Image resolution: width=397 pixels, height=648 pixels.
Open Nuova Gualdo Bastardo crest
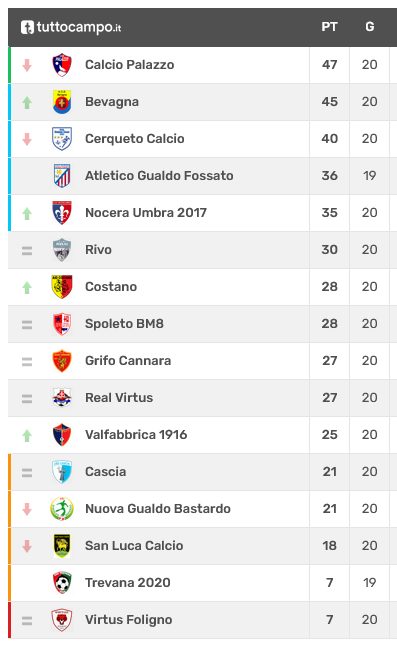coord(62,509)
